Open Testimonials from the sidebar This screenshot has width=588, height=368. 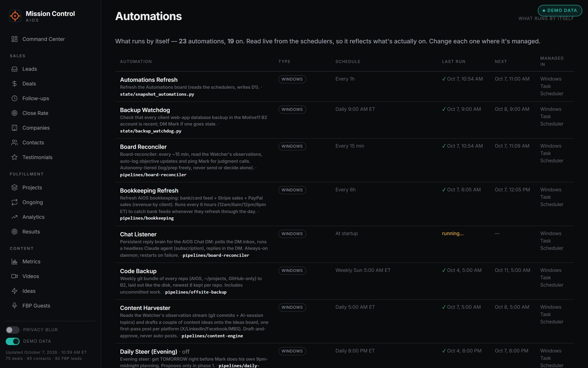pyautogui.click(x=37, y=157)
